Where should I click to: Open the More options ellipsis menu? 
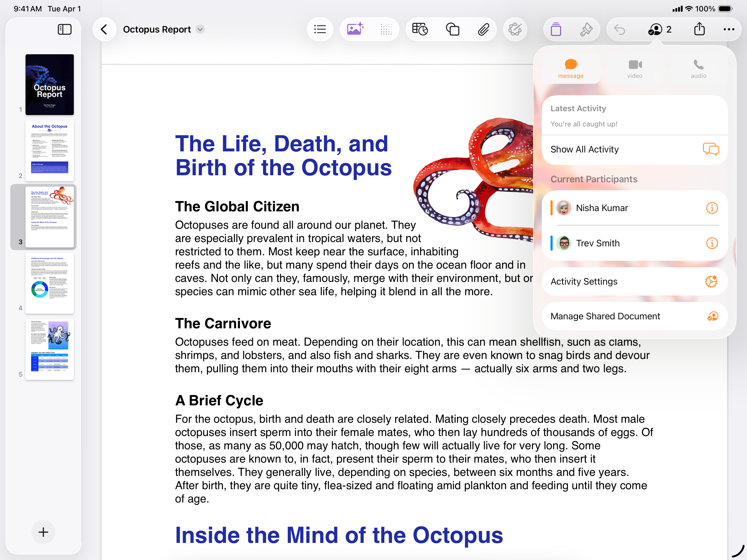(729, 29)
